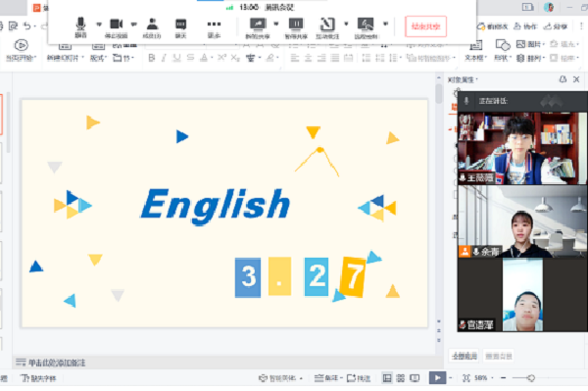The width and height of the screenshot is (588, 391).
Task: Open the Section dropdown
Action: click(123, 58)
